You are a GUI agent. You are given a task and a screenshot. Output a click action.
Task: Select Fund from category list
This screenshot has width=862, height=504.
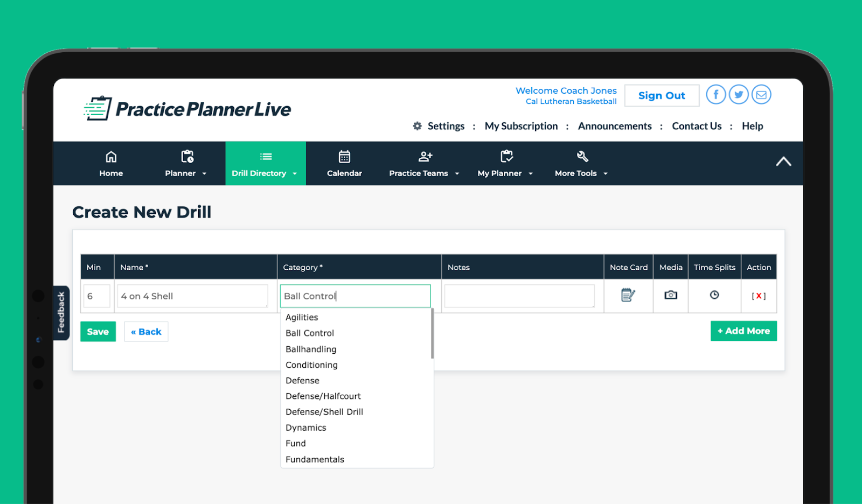pyautogui.click(x=296, y=444)
